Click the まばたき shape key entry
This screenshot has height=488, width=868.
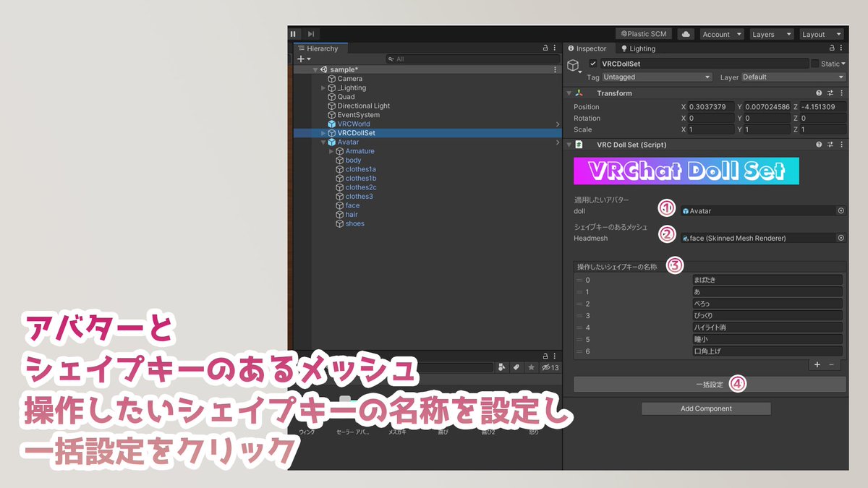point(767,280)
